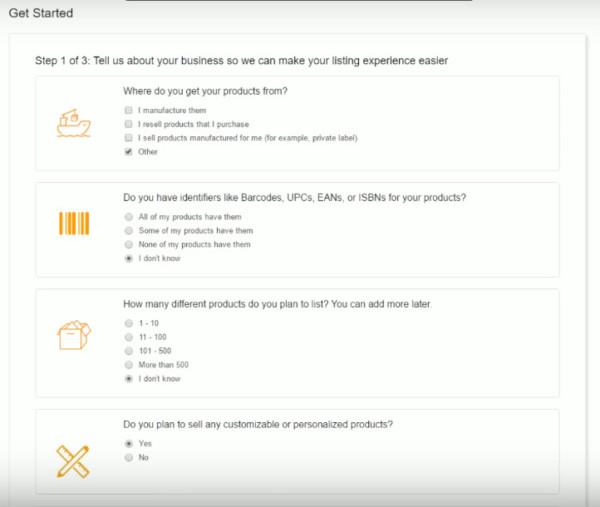Viewport: 600px width, 507px height.
Task: Choose 'More than 500' products
Action: click(x=129, y=365)
